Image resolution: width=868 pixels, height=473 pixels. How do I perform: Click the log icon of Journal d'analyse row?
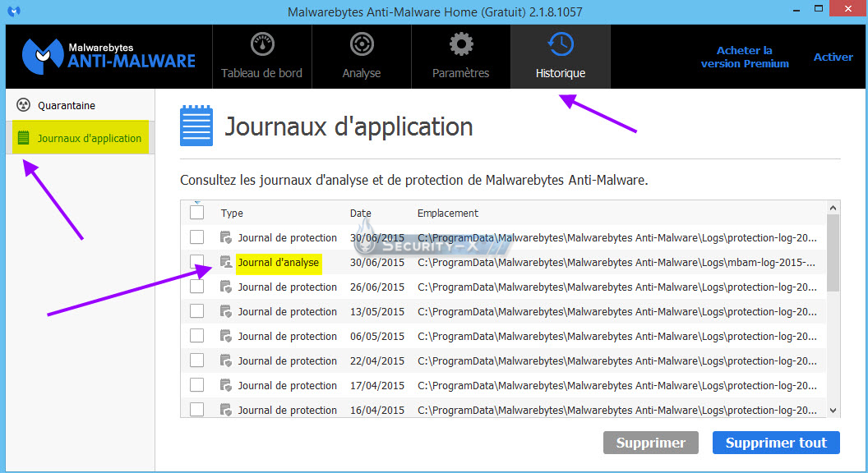click(x=226, y=262)
